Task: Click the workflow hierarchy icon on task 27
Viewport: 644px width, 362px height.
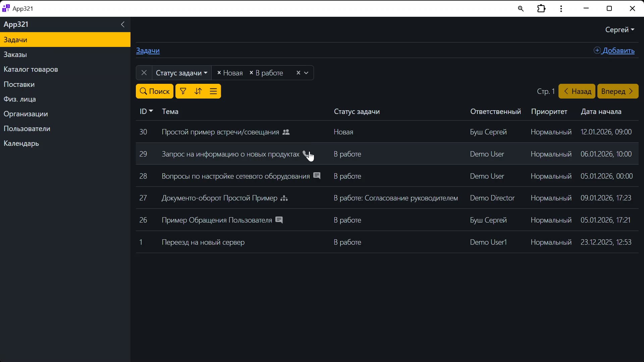Action: click(284, 198)
